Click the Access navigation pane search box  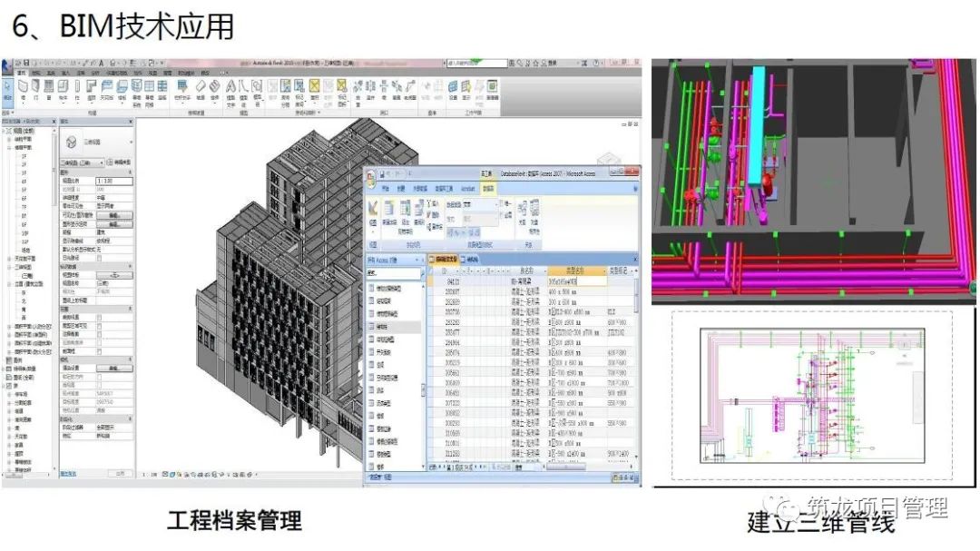392,272
